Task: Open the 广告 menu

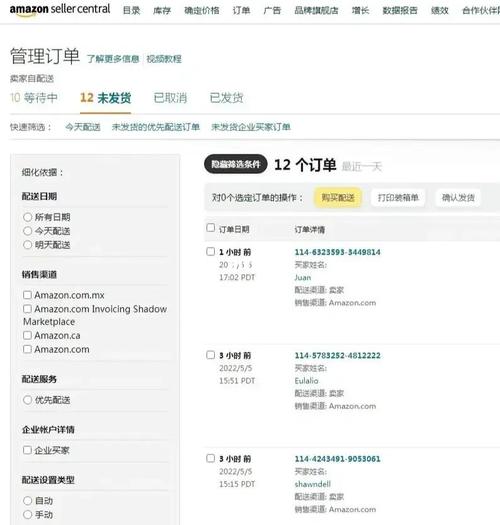Action: [272, 10]
